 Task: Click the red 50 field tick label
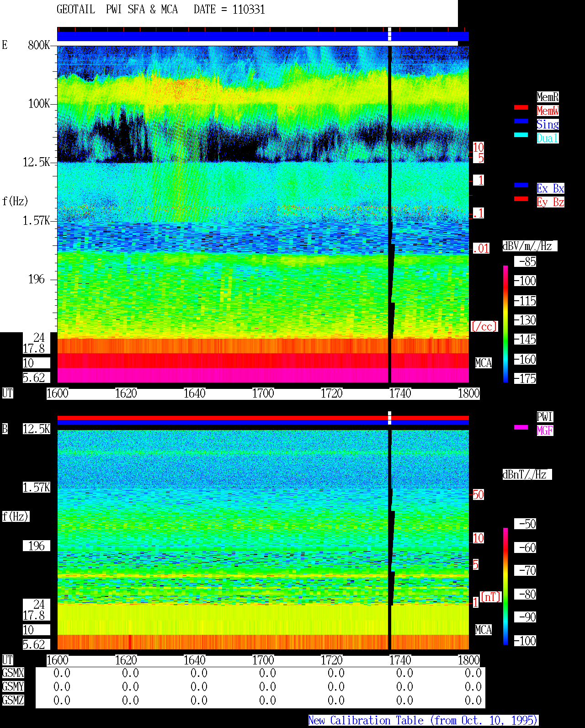click(x=478, y=494)
